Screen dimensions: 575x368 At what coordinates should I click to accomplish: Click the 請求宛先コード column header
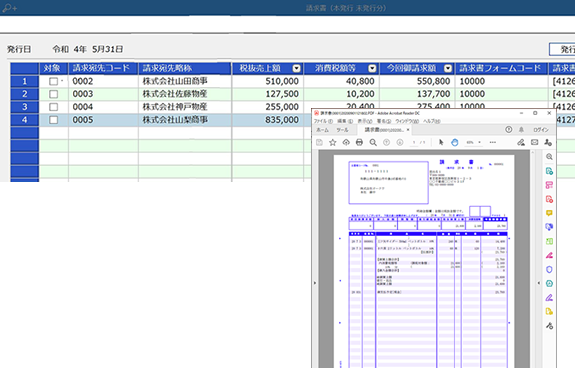[x=103, y=68]
